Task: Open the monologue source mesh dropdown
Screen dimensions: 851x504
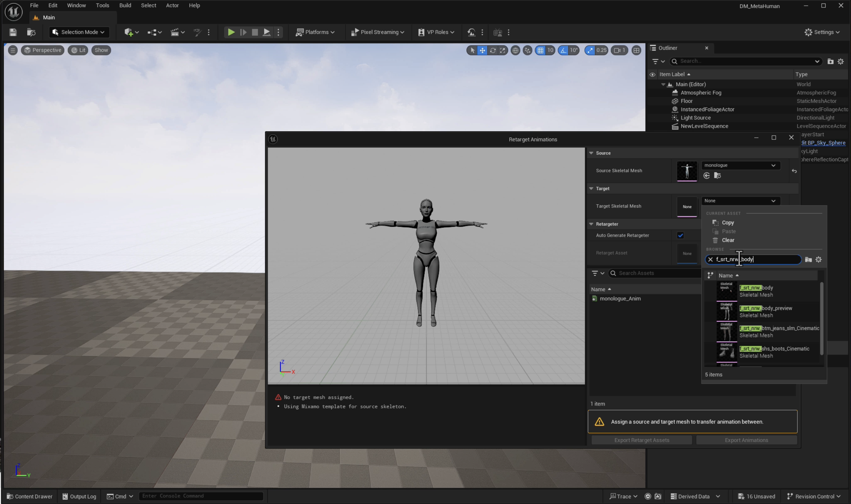Action: 740,165
